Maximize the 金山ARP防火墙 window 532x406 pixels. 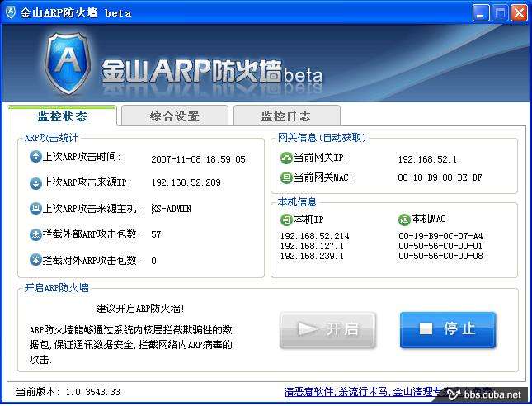click(500, 13)
